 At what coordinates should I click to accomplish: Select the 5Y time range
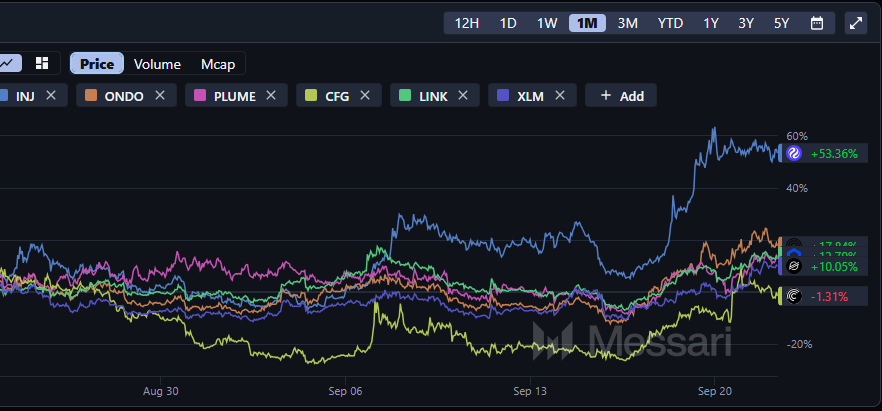tap(781, 23)
